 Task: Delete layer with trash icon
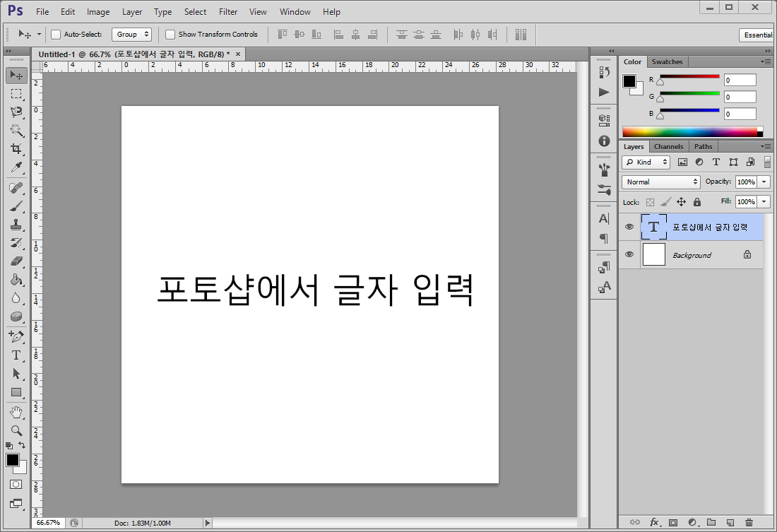point(749,523)
